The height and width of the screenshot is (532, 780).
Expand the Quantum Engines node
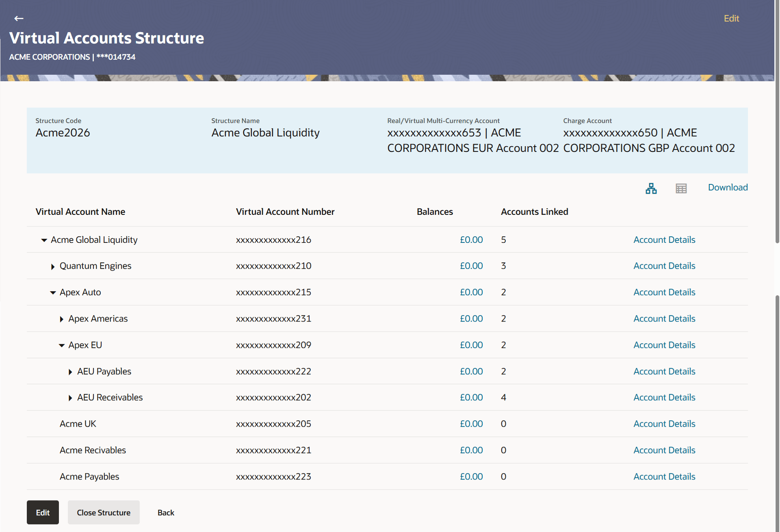coord(53,266)
